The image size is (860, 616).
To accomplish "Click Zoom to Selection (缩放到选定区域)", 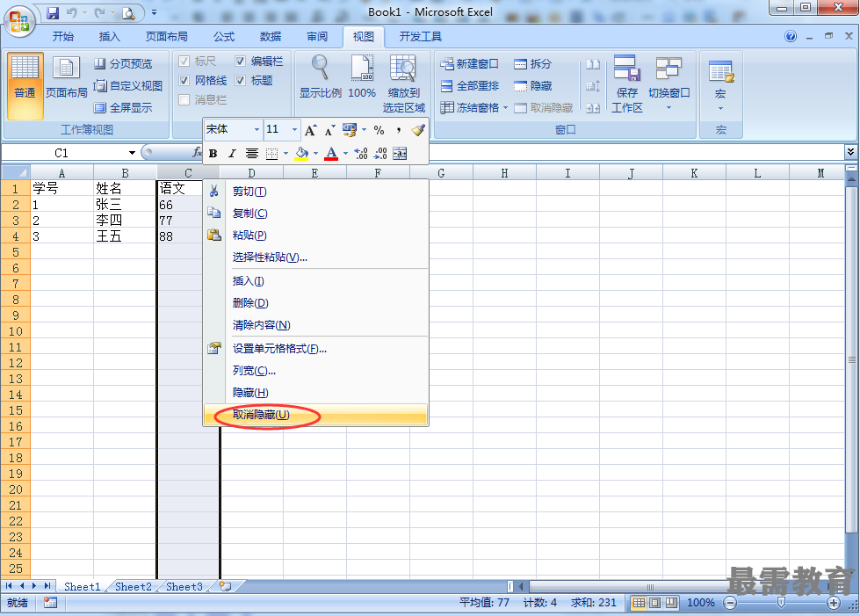I will pos(404,84).
